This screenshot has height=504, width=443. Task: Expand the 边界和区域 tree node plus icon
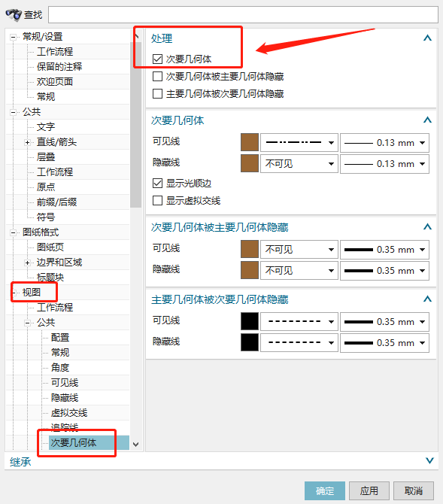point(28,263)
